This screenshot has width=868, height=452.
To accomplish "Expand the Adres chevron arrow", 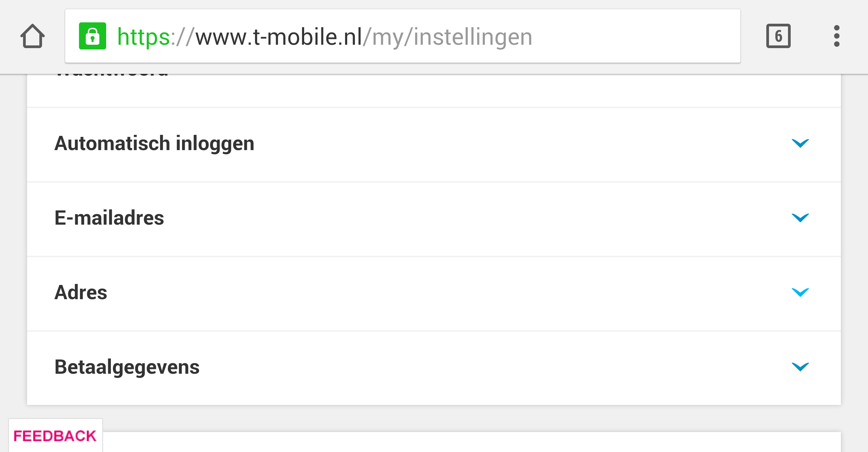I will click(x=800, y=292).
